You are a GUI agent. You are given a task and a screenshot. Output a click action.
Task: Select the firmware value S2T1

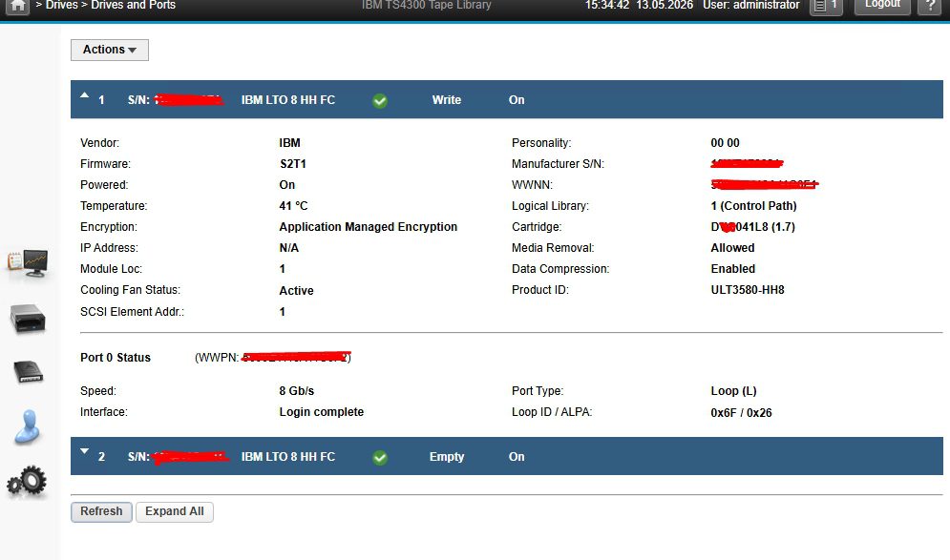click(292, 164)
